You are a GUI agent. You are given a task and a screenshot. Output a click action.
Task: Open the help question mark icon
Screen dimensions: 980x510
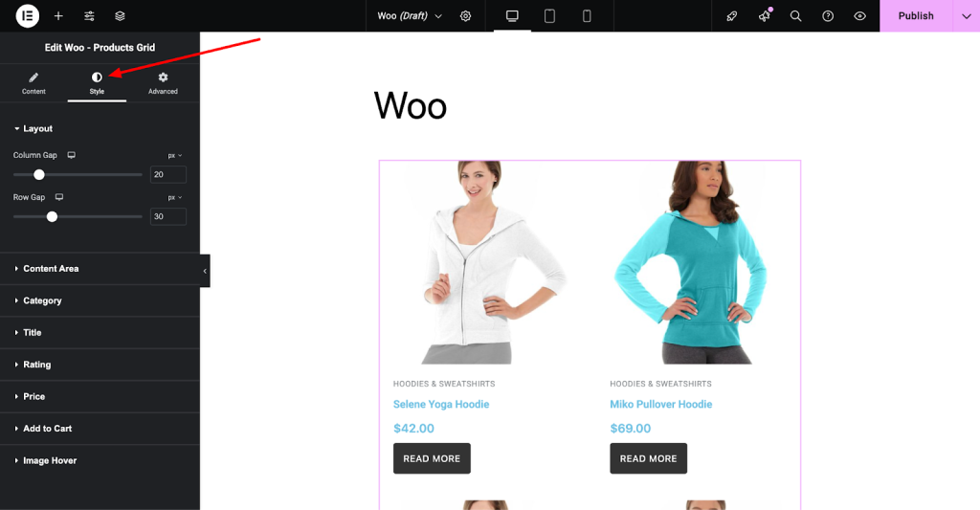pyautogui.click(x=828, y=16)
